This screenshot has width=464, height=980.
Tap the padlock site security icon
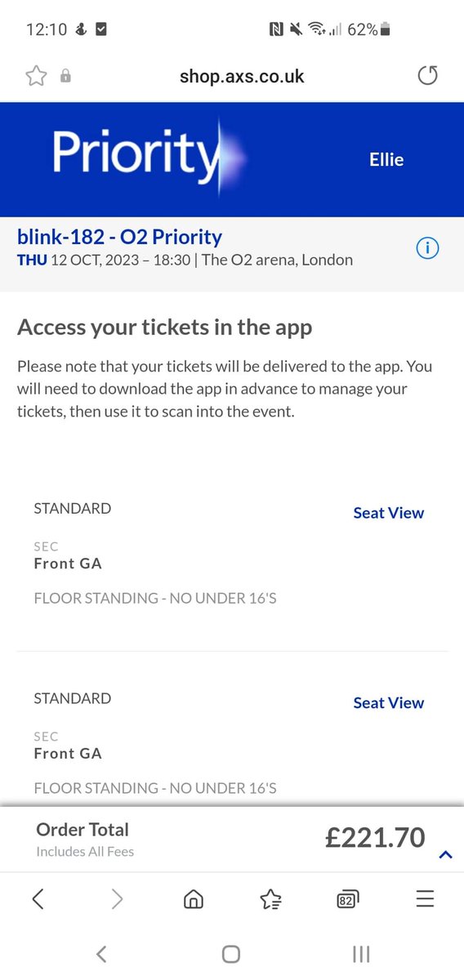coord(65,76)
